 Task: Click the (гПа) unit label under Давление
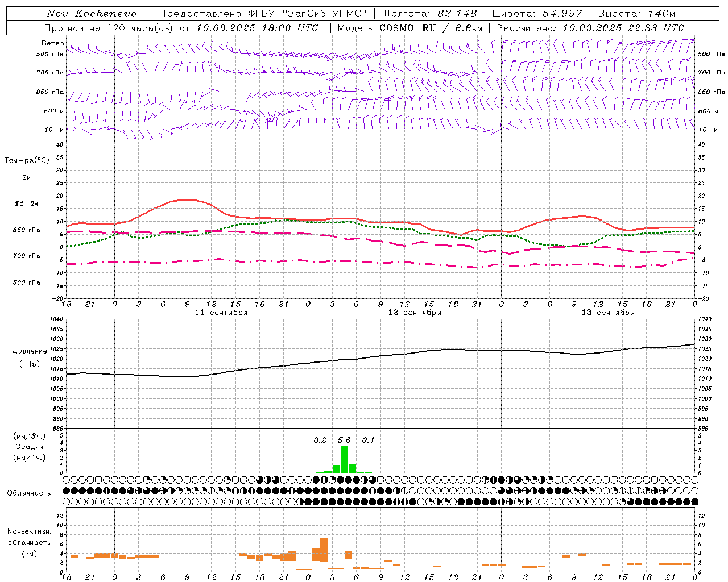pyautogui.click(x=29, y=364)
